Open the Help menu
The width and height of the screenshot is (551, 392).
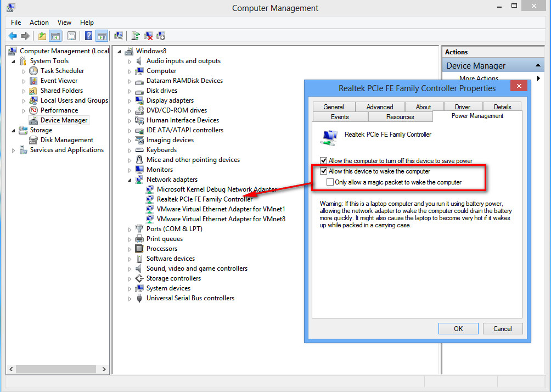(x=87, y=22)
